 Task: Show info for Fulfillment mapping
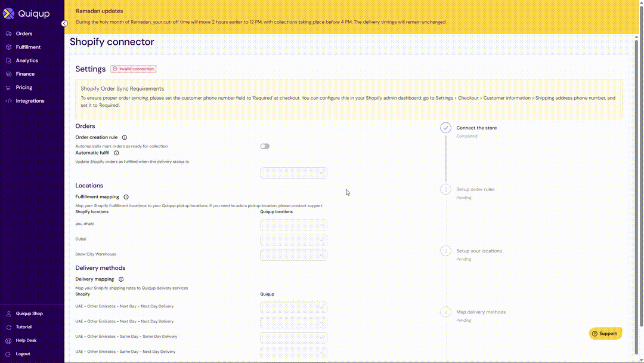[x=126, y=197]
